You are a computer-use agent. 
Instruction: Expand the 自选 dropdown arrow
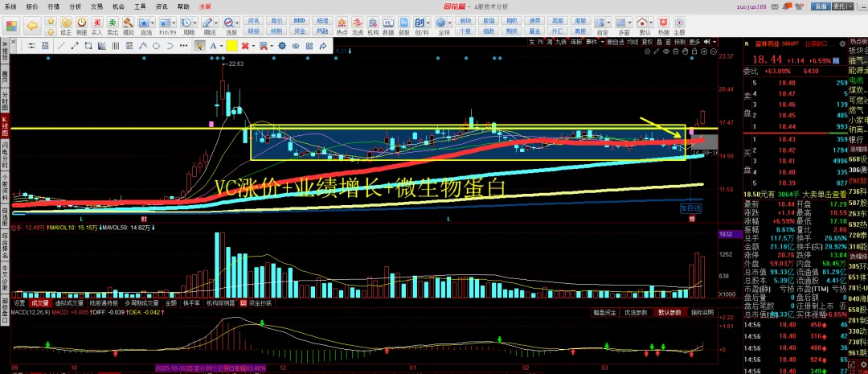tap(152, 23)
